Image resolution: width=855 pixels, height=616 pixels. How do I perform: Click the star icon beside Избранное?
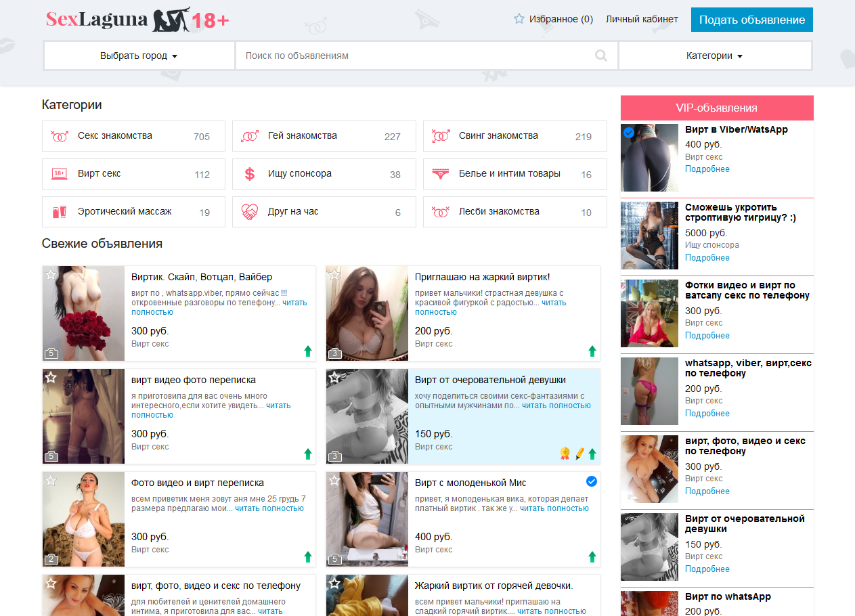(x=519, y=19)
